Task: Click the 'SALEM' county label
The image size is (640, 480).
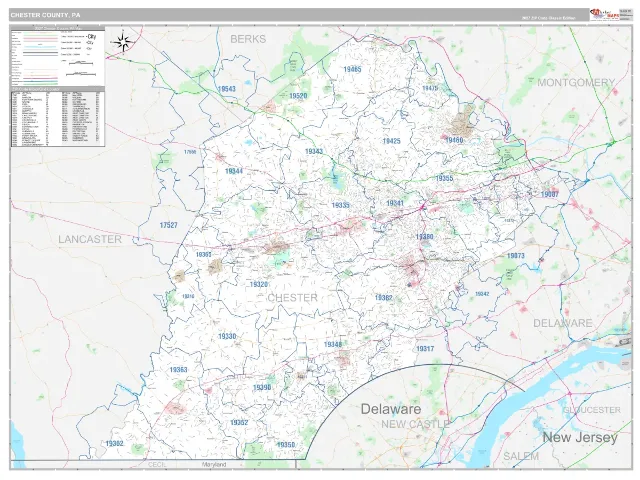Action: (x=521, y=456)
